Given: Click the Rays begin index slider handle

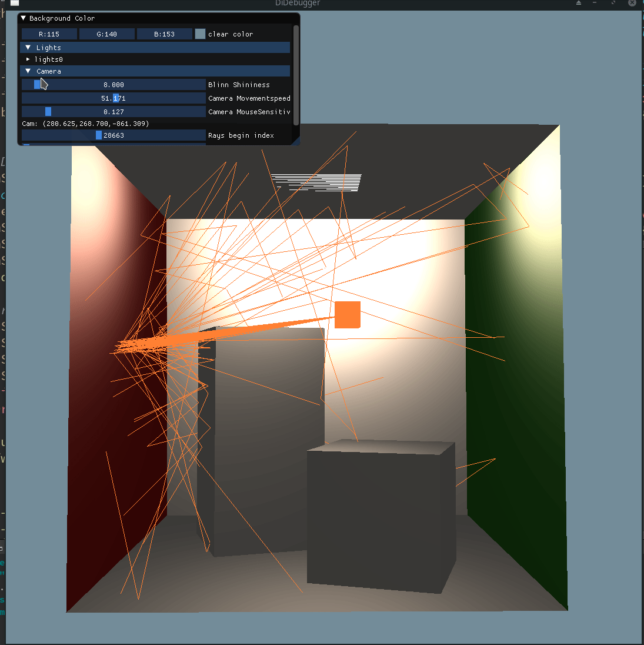Looking at the screenshot, I should click(x=98, y=135).
